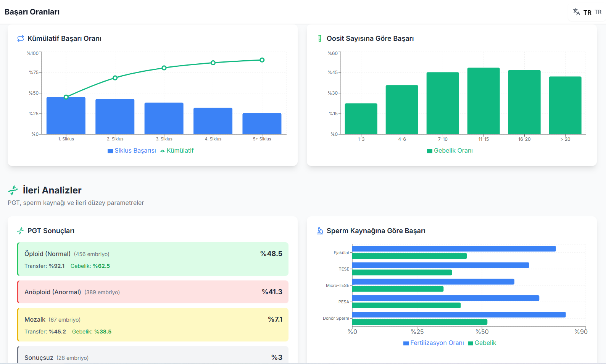The height and width of the screenshot is (364, 606).
Task: Switch language using the bold TR button
Action: pyautogui.click(x=587, y=13)
